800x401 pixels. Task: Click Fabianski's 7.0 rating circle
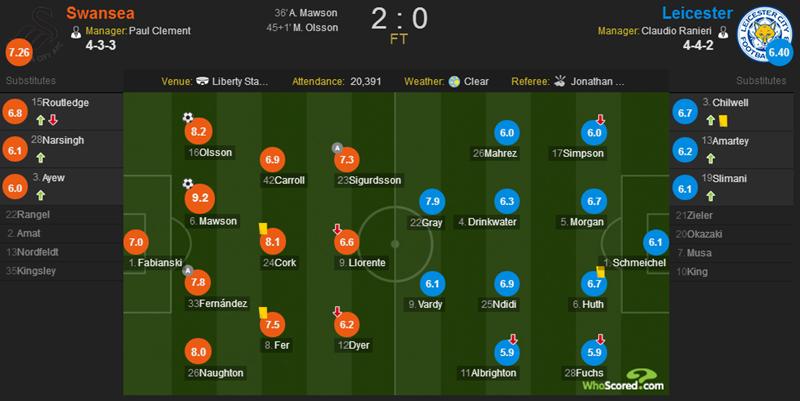tap(138, 241)
